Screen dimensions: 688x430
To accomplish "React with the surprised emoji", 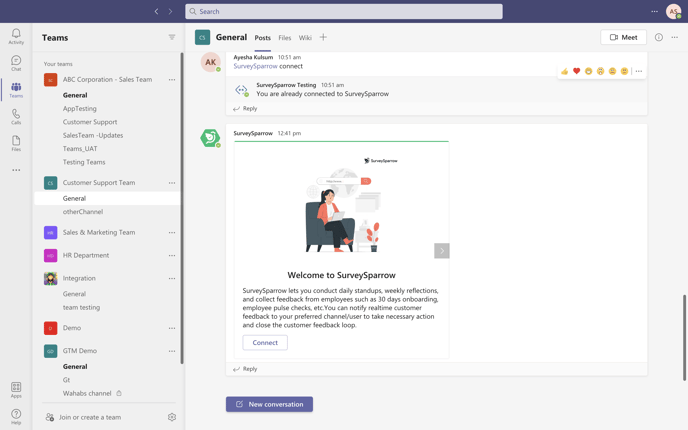I will click(600, 71).
